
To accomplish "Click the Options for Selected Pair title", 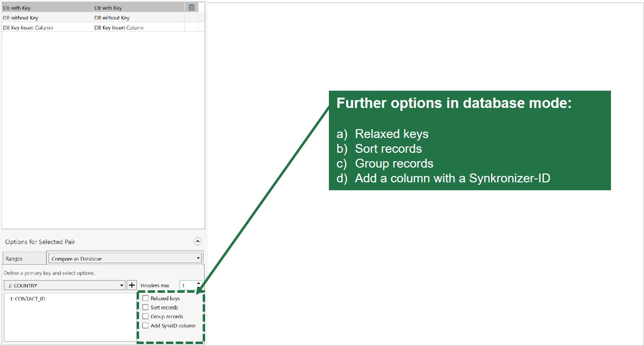I will pos(40,242).
